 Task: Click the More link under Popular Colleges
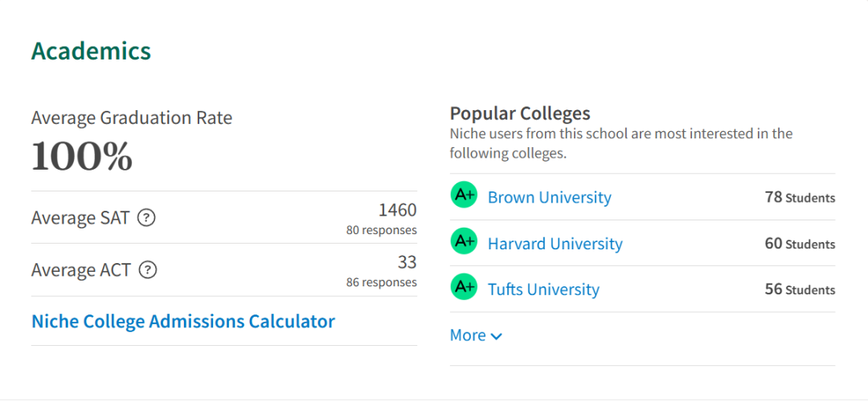pyautogui.click(x=476, y=335)
